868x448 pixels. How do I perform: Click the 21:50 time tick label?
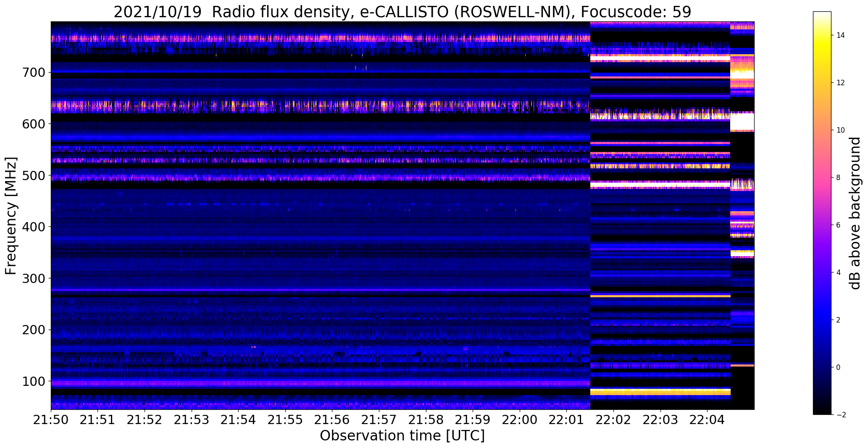51,419
